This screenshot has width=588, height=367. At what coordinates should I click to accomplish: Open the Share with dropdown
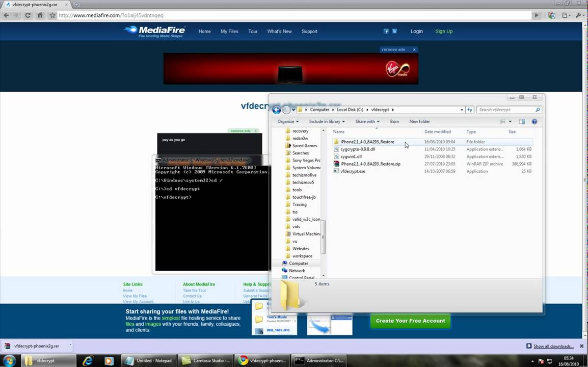tap(367, 122)
